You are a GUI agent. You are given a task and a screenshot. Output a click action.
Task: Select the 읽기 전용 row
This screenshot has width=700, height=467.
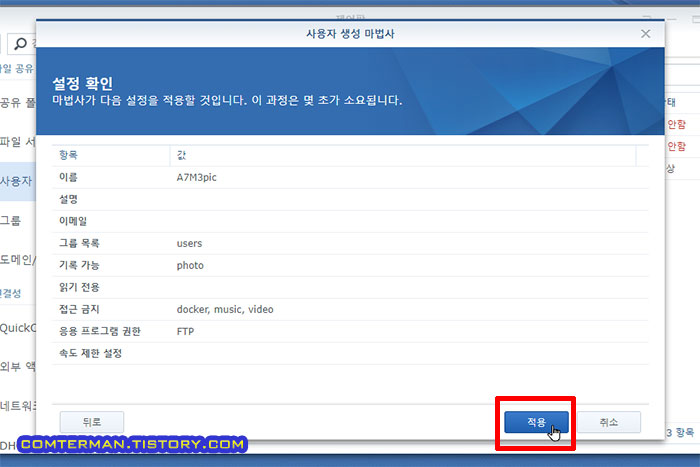coord(350,287)
